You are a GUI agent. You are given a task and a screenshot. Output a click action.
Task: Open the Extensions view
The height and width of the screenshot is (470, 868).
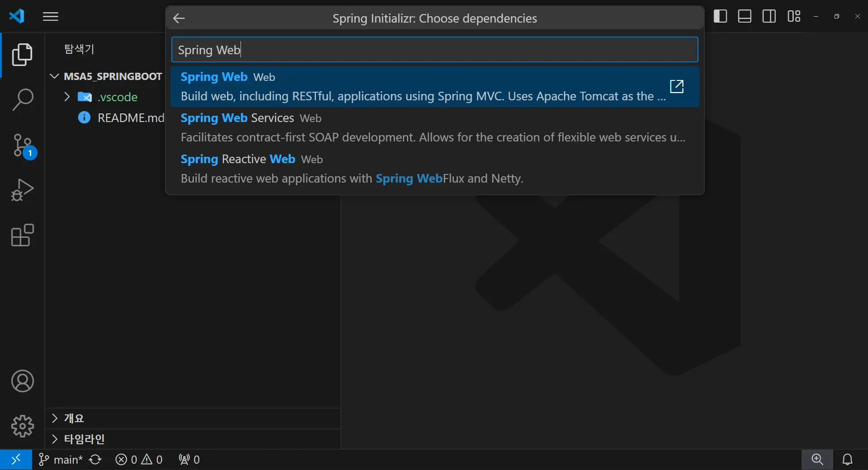point(22,235)
